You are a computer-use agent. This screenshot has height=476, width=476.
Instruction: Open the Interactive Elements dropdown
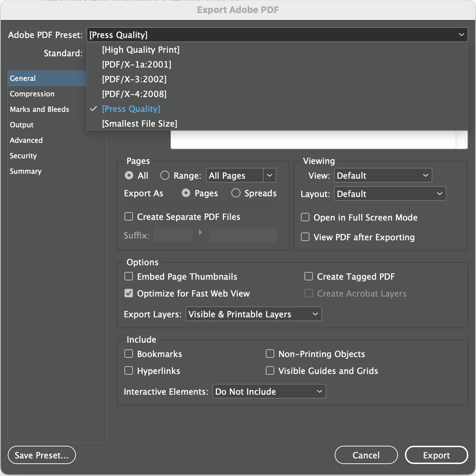point(269,391)
